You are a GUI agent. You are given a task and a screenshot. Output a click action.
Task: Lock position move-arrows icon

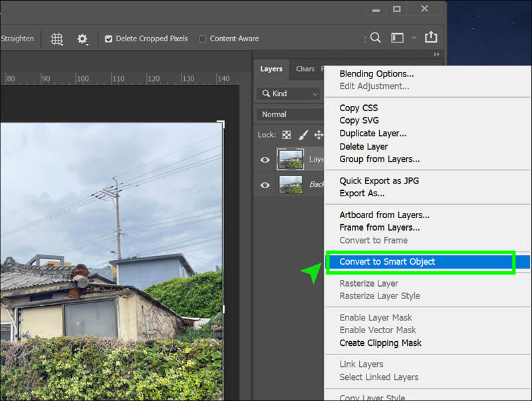[x=319, y=135]
